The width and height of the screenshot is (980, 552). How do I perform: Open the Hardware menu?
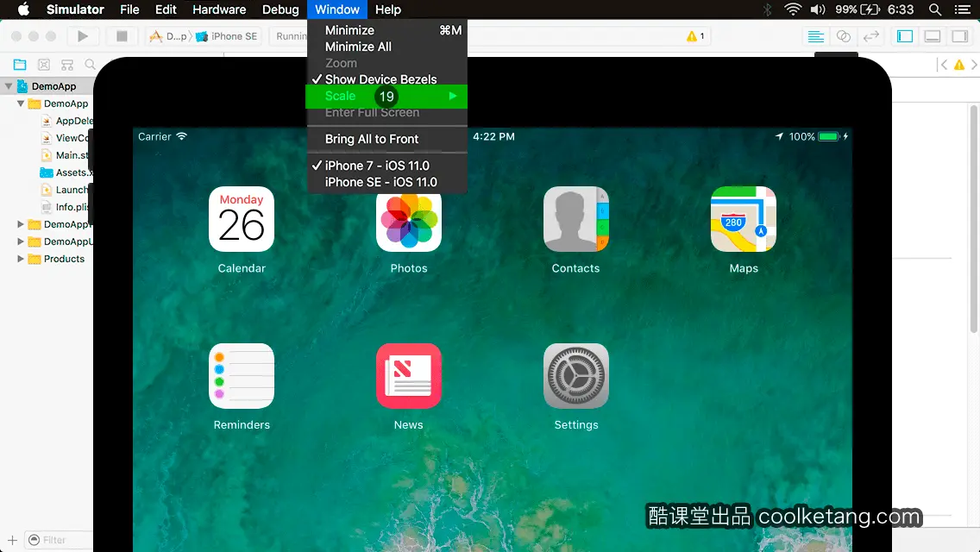219,9
